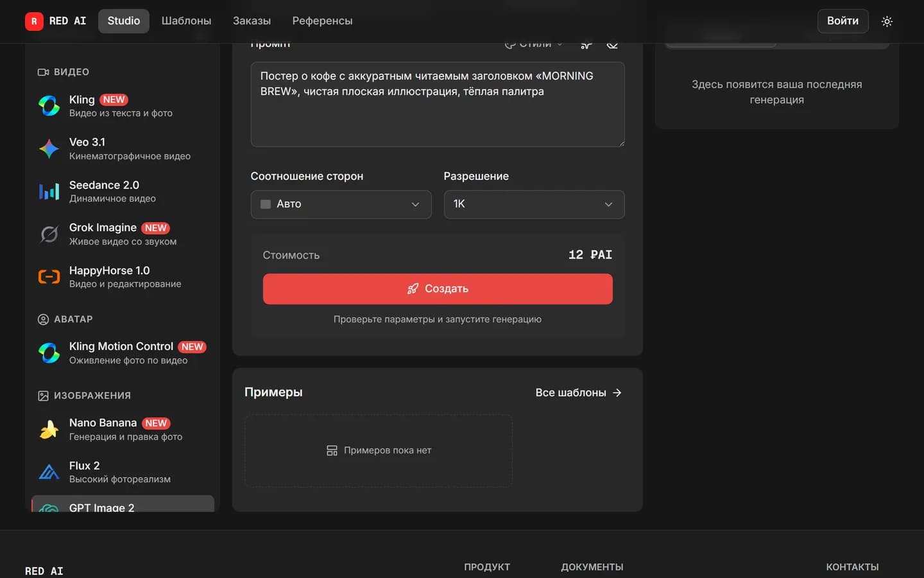This screenshot has height=578, width=924.
Task: Click the Примеров пока нет grid icon
Action: pos(332,451)
